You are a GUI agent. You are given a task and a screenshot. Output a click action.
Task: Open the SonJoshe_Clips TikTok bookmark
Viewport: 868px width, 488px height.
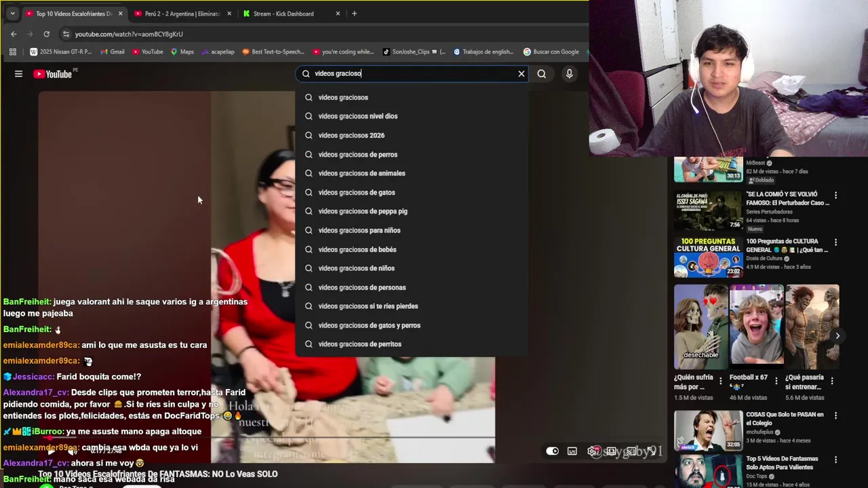[414, 52]
